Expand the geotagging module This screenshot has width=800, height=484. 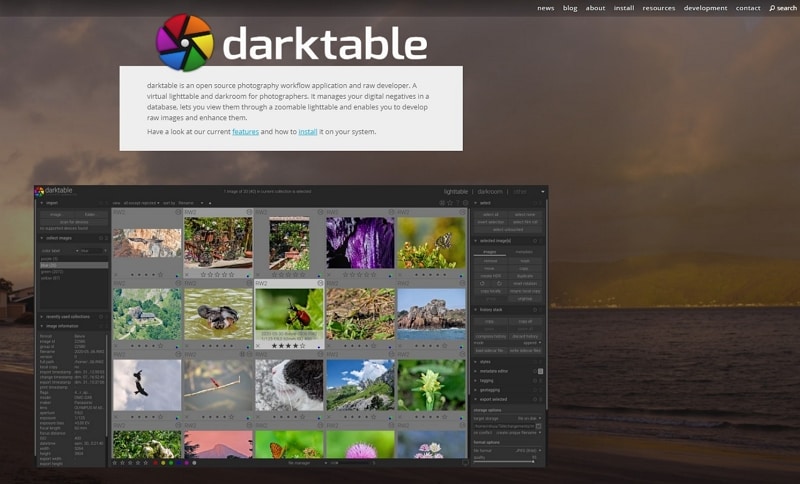[x=475, y=390]
